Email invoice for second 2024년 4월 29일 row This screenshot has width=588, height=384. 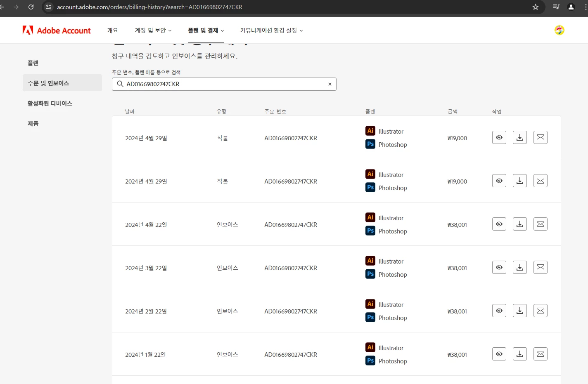point(540,181)
